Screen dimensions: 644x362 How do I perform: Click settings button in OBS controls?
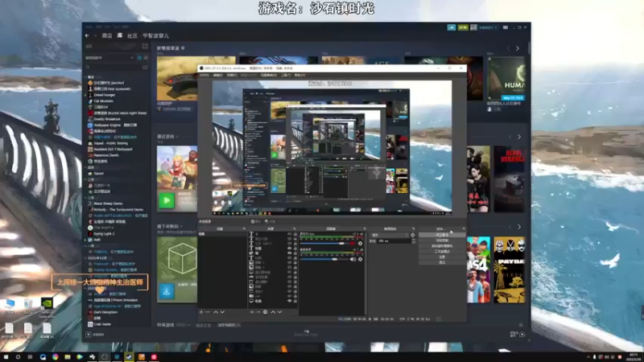pos(442,257)
